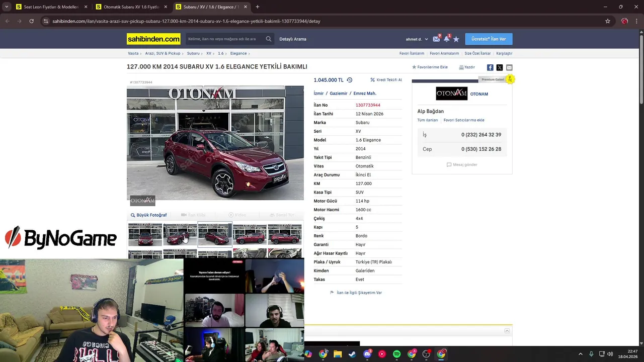Open Steam from the taskbar
This screenshot has height=362, width=644.
point(352,354)
